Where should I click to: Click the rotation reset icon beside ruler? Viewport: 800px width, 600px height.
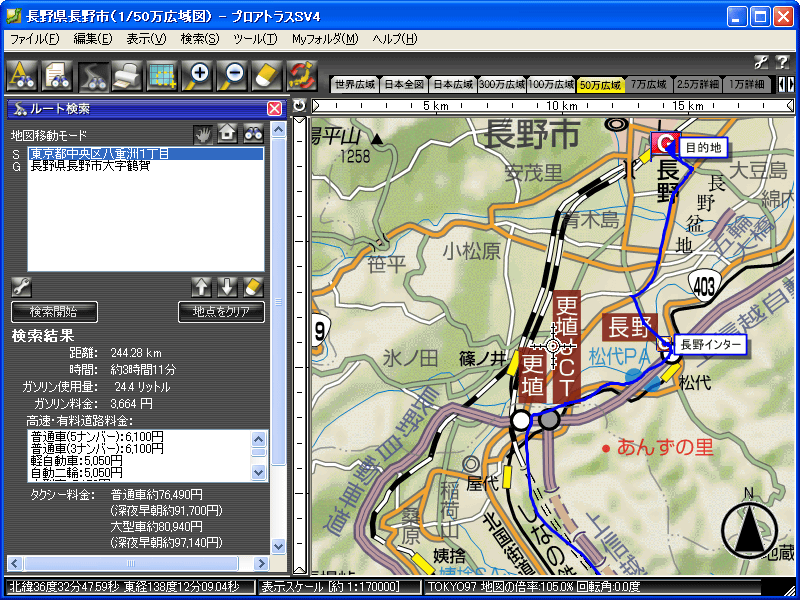pos(299,106)
